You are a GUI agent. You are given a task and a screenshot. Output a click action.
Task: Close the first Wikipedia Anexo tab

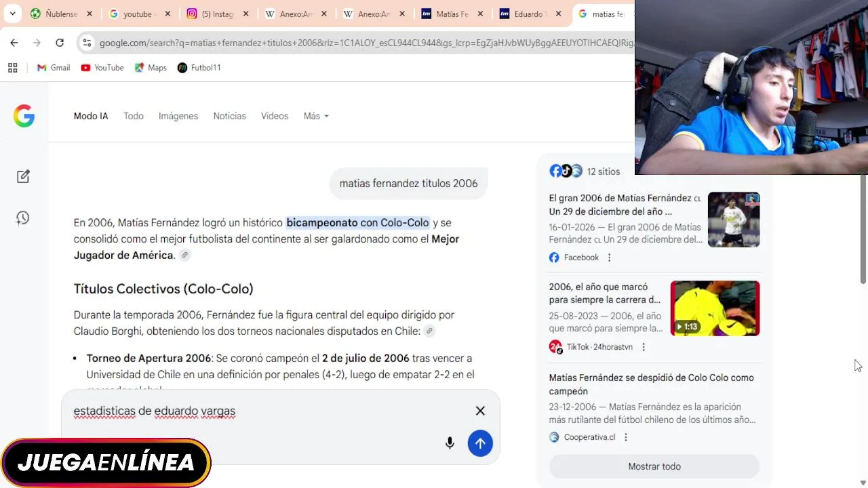[x=324, y=14]
